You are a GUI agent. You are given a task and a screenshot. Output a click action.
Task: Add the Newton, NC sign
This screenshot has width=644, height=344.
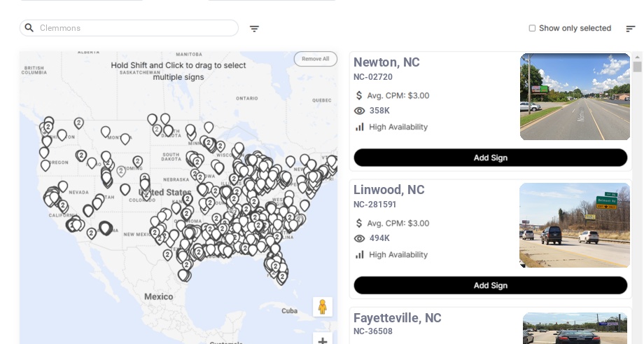(x=491, y=158)
